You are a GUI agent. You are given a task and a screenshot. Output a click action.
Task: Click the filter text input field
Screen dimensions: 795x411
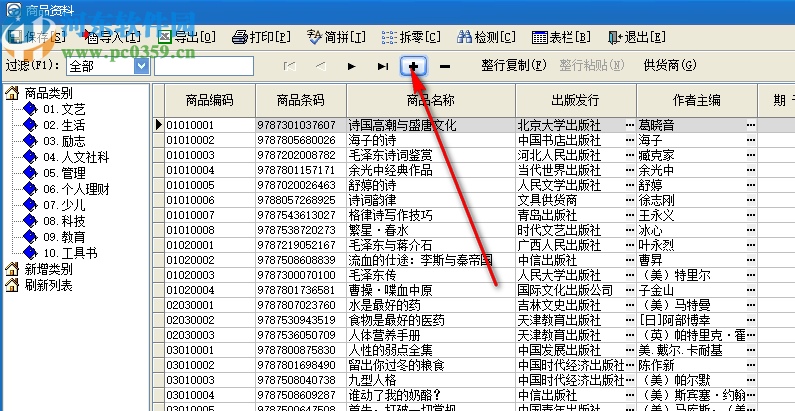(x=204, y=66)
